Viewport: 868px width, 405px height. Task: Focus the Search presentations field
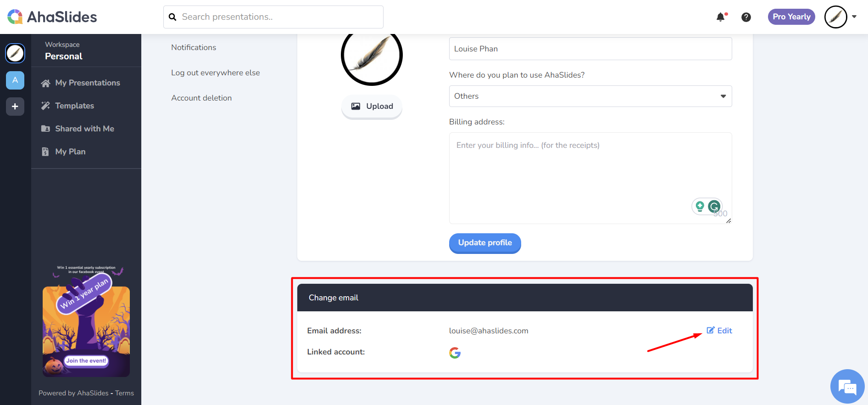(x=273, y=17)
